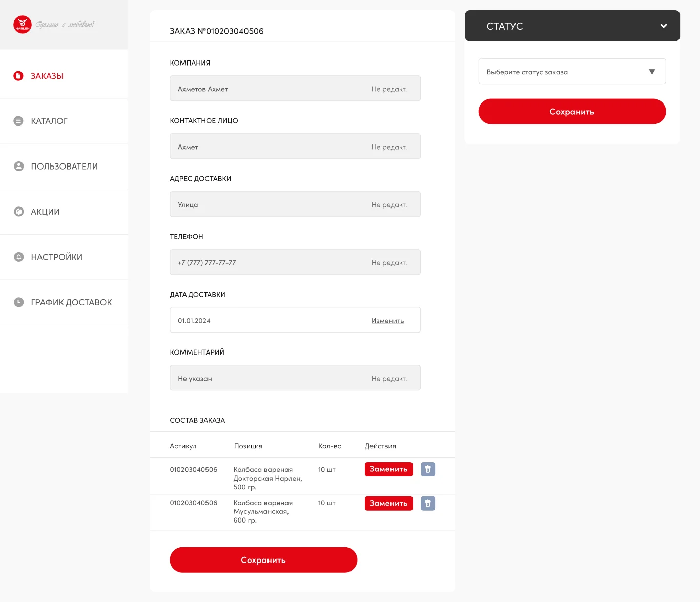The height and width of the screenshot is (602, 700).
Task: Click 10 шт quantity in Докторская row
Action: [327, 469]
